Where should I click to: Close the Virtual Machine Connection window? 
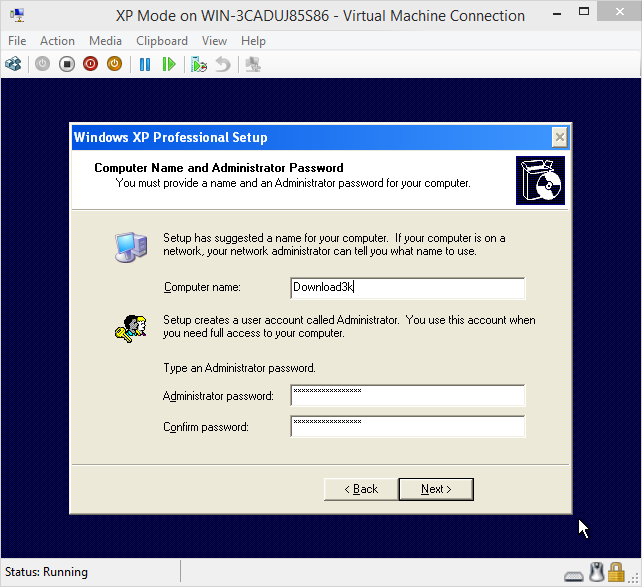tap(619, 11)
